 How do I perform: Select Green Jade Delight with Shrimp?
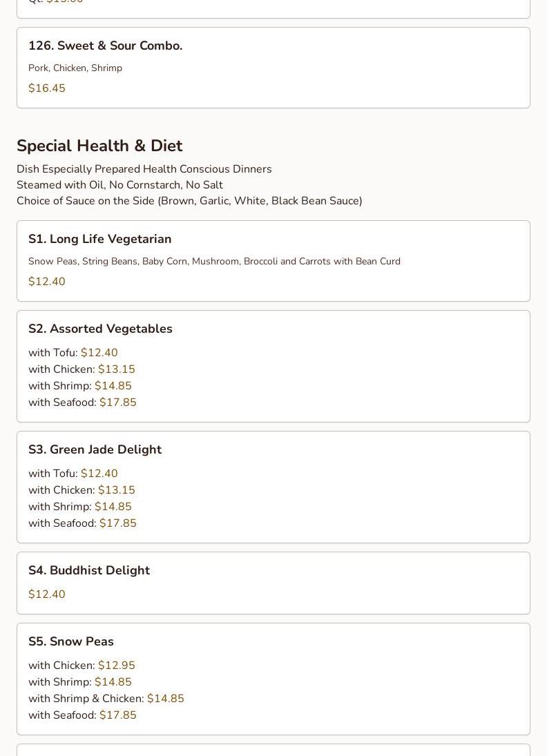tap(80, 507)
